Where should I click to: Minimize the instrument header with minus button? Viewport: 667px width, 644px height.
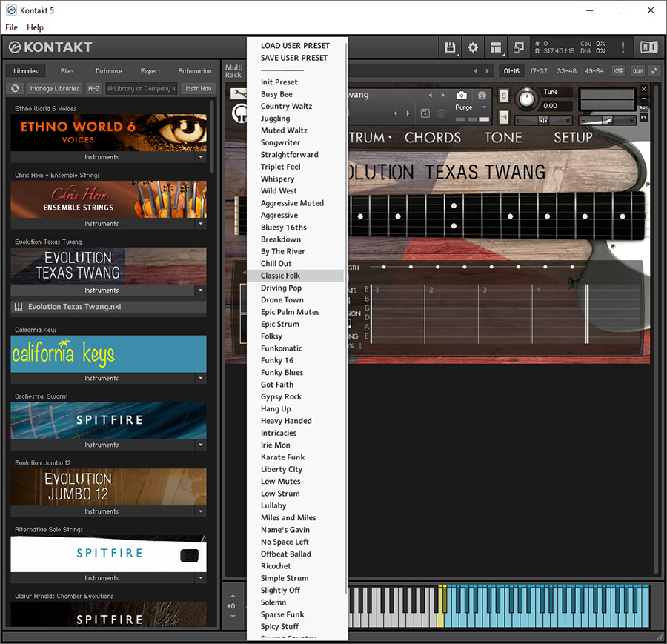(x=643, y=99)
